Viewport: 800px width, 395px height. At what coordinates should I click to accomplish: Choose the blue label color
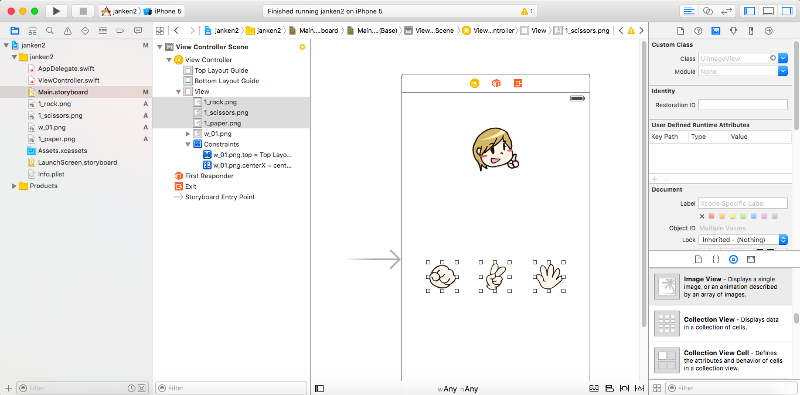(754, 216)
